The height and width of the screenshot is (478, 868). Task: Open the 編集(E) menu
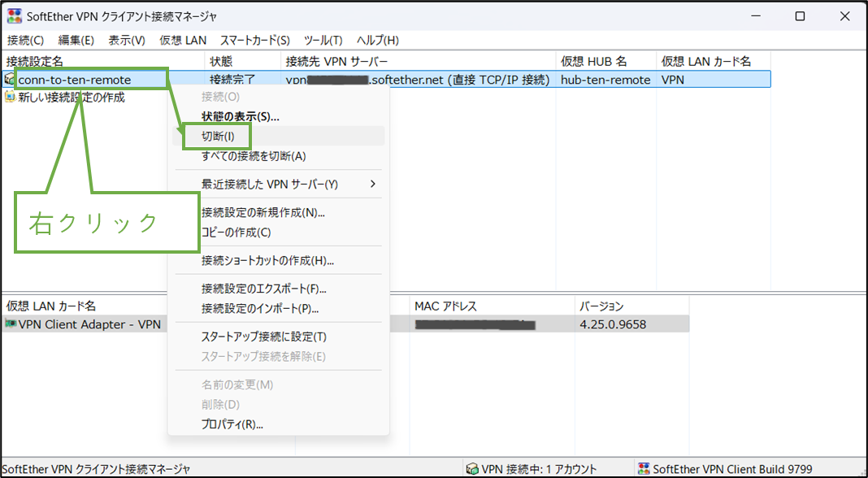pyautogui.click(x=76, y=41)
